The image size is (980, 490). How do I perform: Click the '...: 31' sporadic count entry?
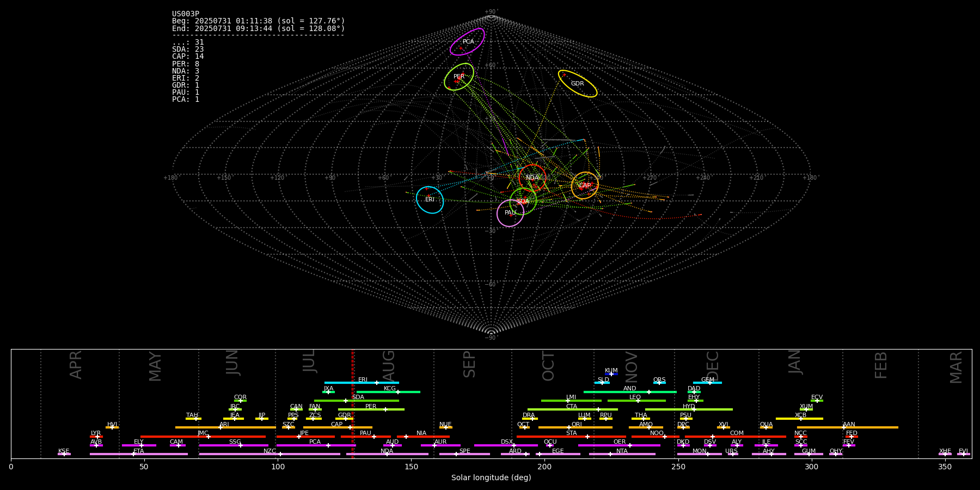[x=188, y=42]
